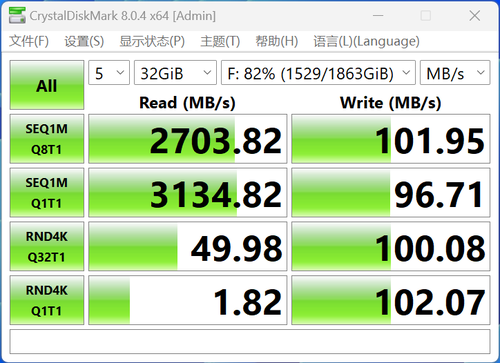Open the 设置(S) menu

(x=84, y=41)
